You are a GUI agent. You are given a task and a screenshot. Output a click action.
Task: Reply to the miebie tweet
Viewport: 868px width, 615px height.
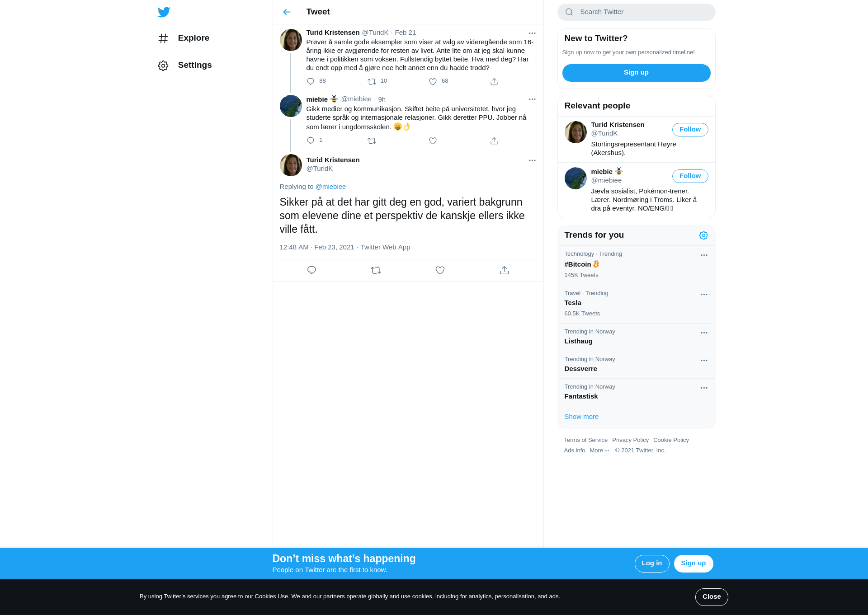click(311, 141)
